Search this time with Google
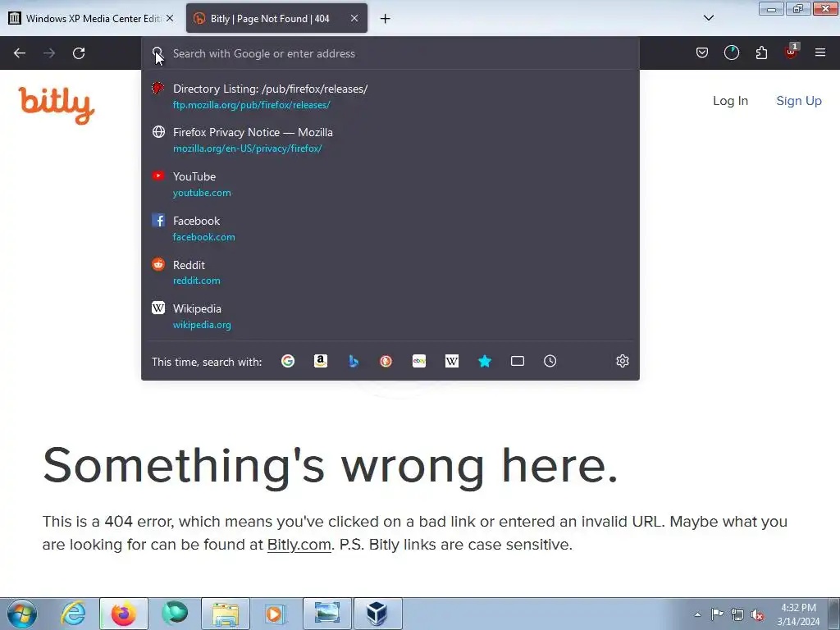This screenshot has height=630, width=840. coord(288,361)
